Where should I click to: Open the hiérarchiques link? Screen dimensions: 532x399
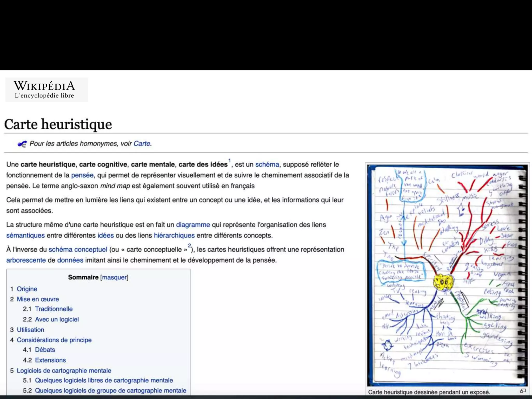coord(174,235)
